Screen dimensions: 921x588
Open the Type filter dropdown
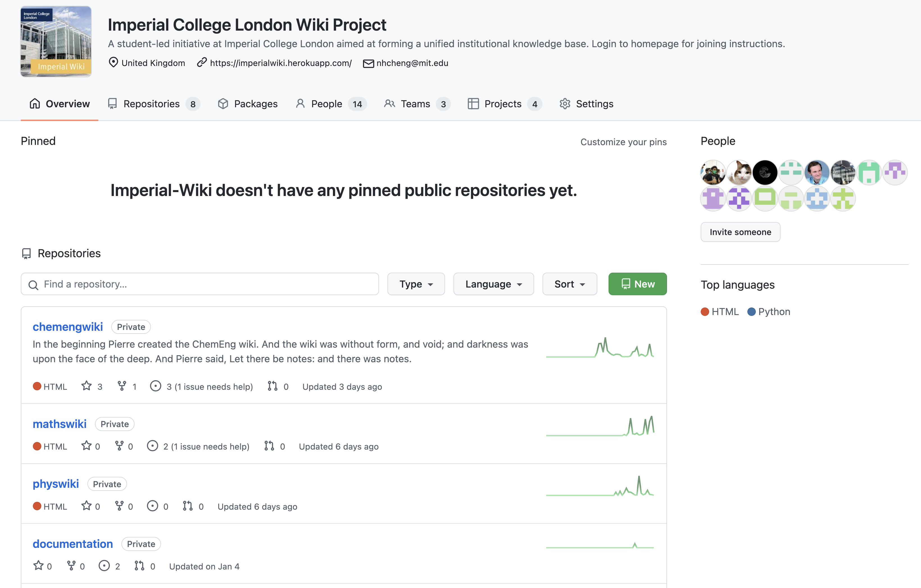coord(416,284)
